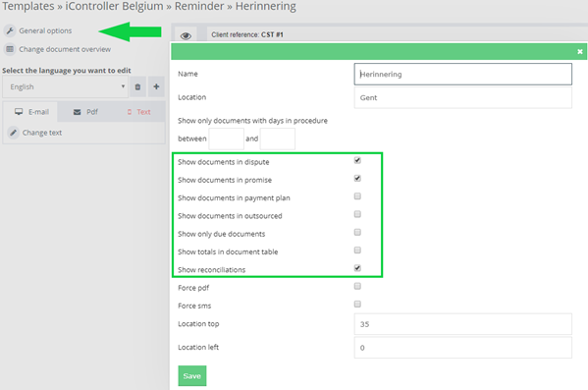Viewport: 588px width, 390px height.
Task: Click the second days-in-procedure field after and
Action: 278,139
